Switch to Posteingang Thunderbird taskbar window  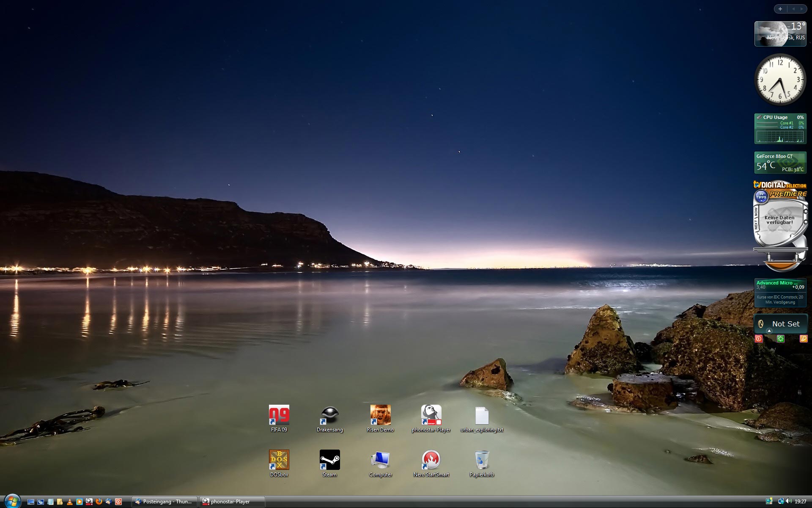click(164, 502)
